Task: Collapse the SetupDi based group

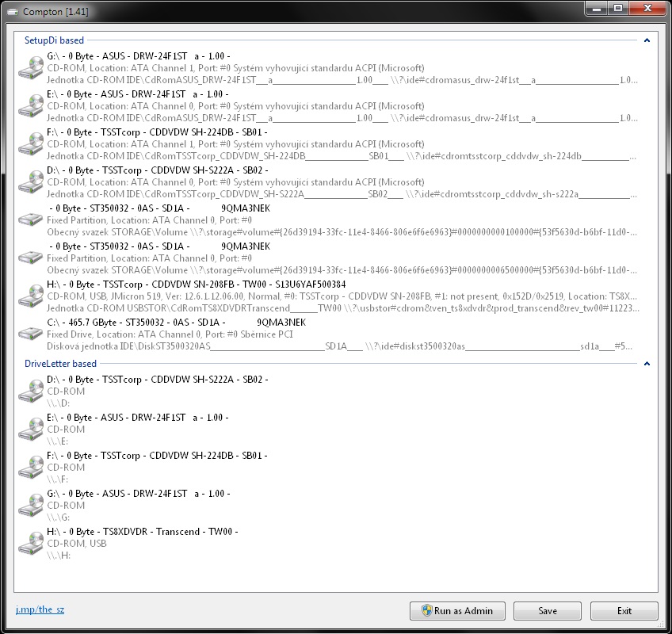Action: pos(647,40)
